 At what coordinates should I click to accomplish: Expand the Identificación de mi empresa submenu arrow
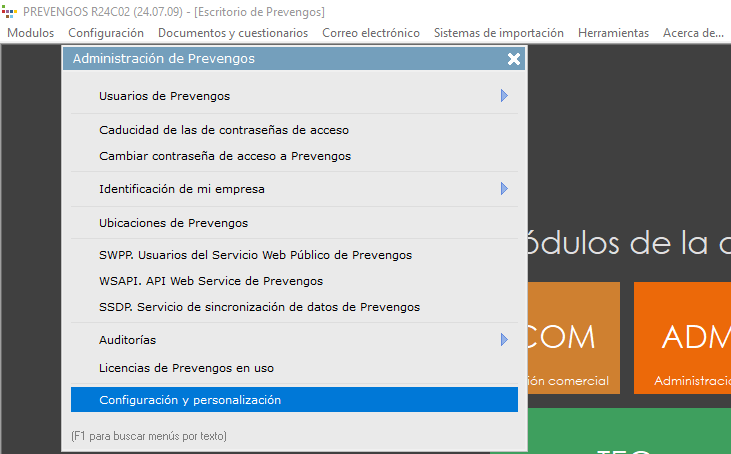(504, 188)
